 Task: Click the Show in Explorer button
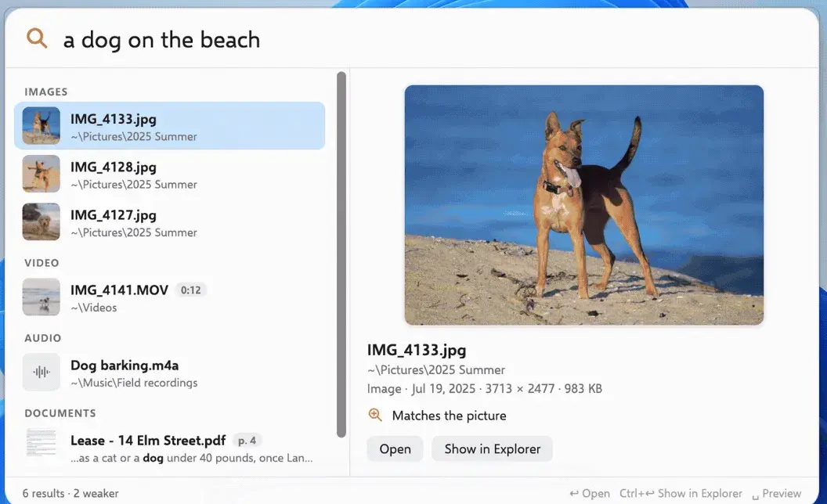tap(492, 448)
